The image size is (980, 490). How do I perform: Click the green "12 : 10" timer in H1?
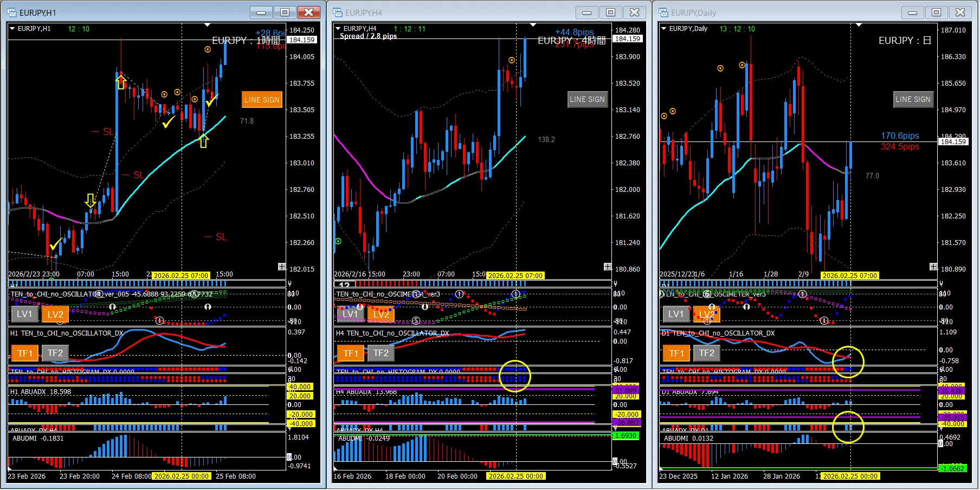click(79, 29)
